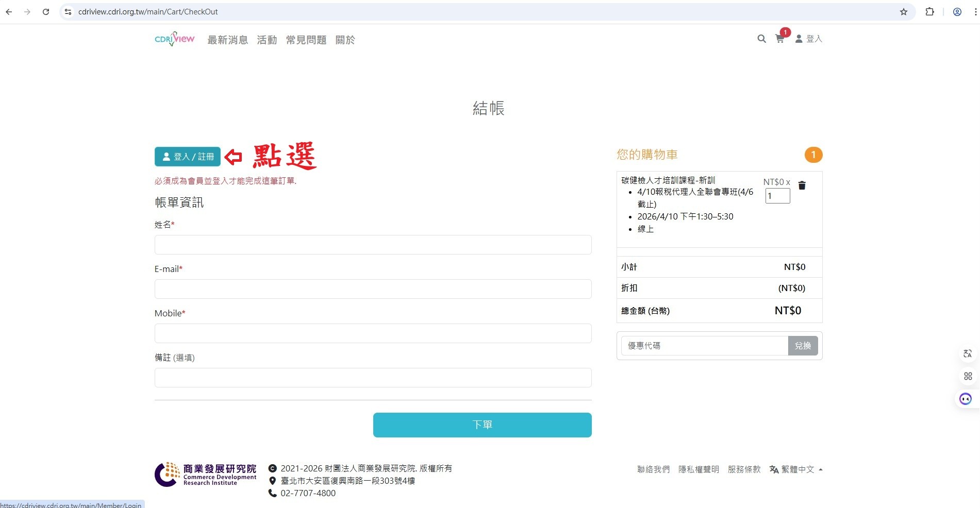This screenshot has width=980, height=508.
Task: Open the 活動 menu item
Action: (267, 40)
